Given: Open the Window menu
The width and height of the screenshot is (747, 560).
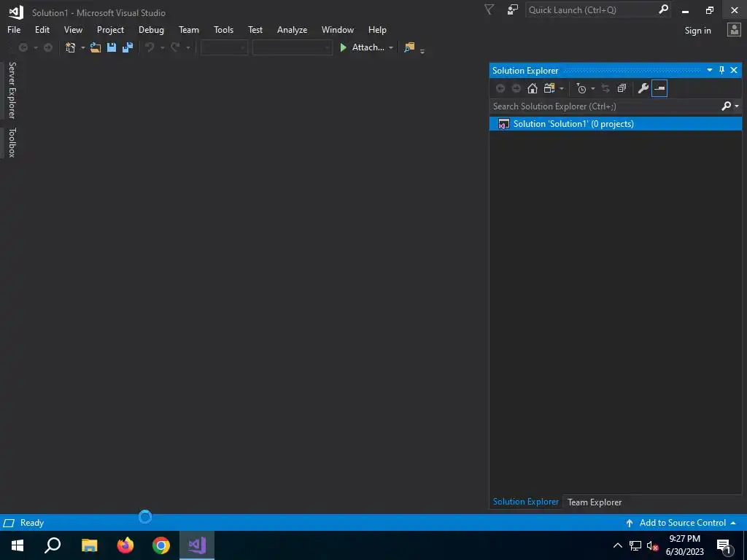Looking at the screenshot, I should coord(338,29).
